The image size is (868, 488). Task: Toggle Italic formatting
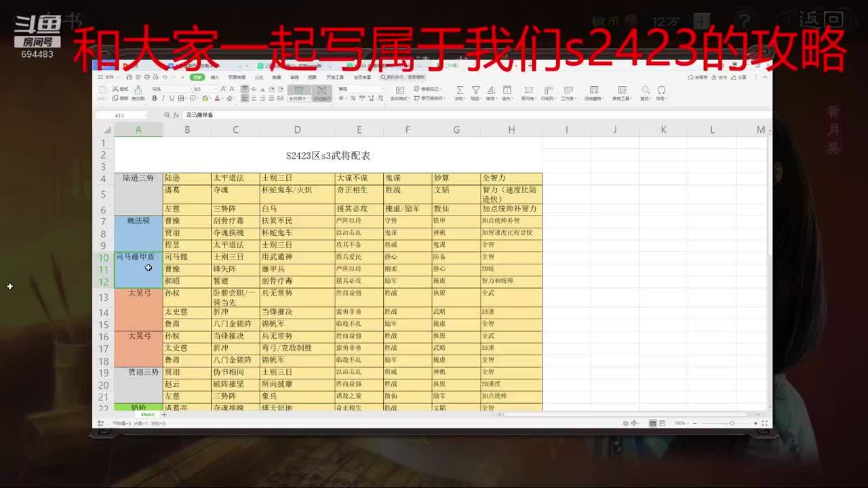click(x=162, y=98)
